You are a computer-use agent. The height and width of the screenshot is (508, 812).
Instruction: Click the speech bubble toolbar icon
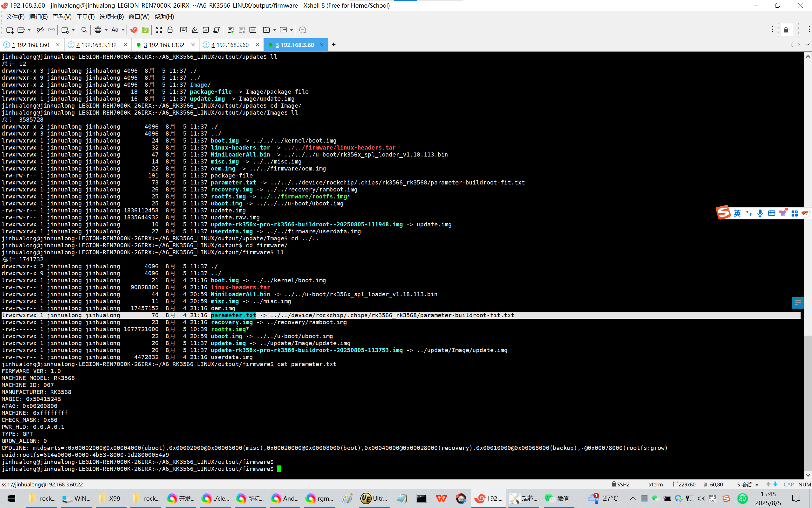coord(303,30)
